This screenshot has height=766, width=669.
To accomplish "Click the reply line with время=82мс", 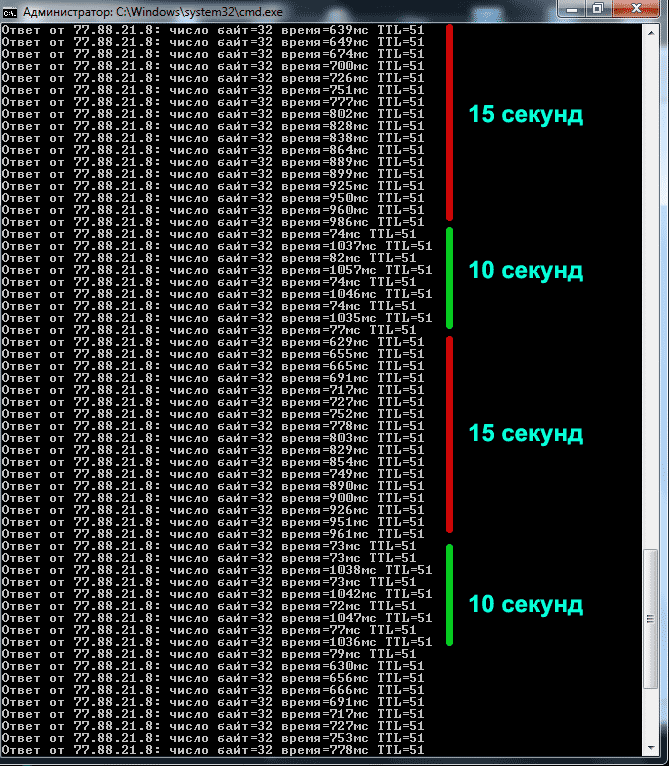I will [209, 258].
